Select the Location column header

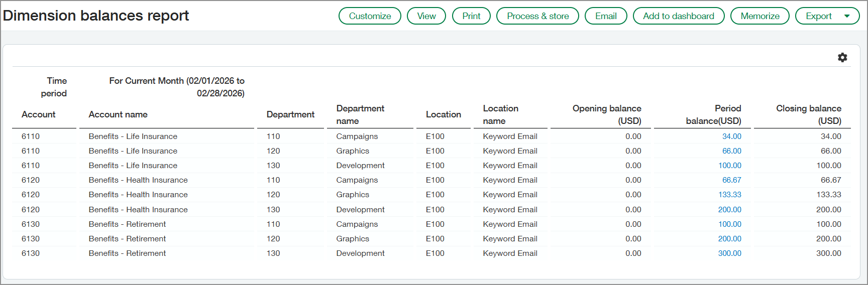(444, 114)
